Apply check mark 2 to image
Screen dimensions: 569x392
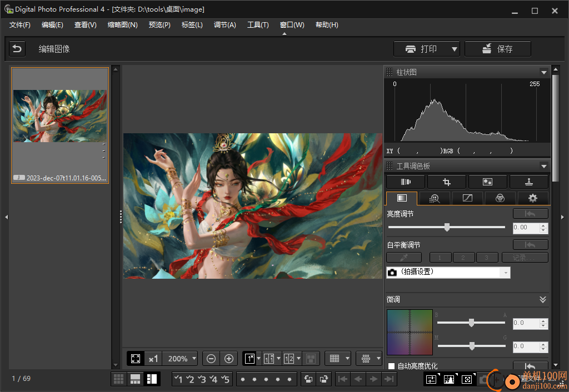click(x=190, y=379)
